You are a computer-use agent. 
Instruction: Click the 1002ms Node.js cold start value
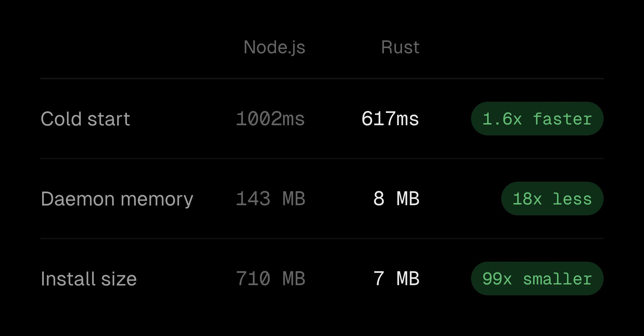point(270,119)
